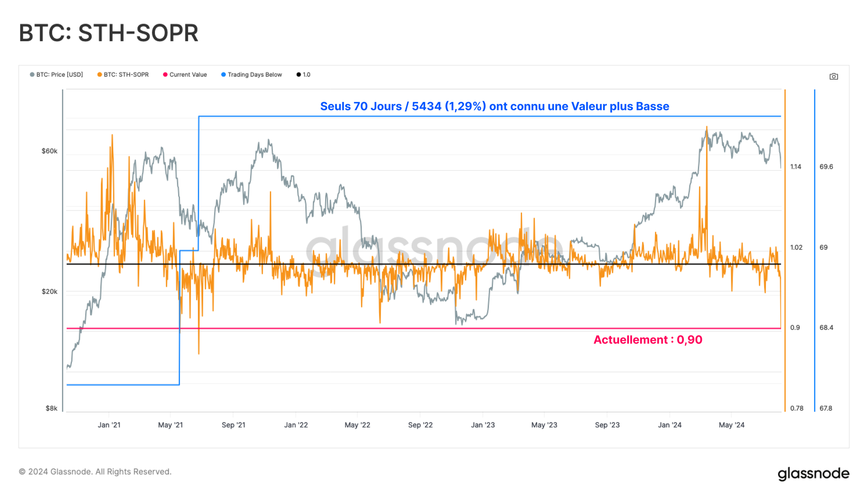Toggle the BTC: STH-SOPR legend entry

pos(126,75)
